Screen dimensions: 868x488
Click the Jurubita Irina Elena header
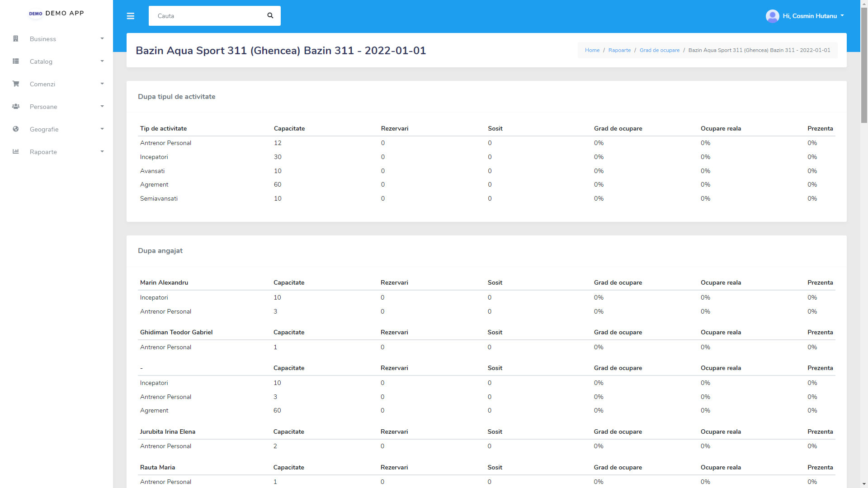[x=167, y=432]
